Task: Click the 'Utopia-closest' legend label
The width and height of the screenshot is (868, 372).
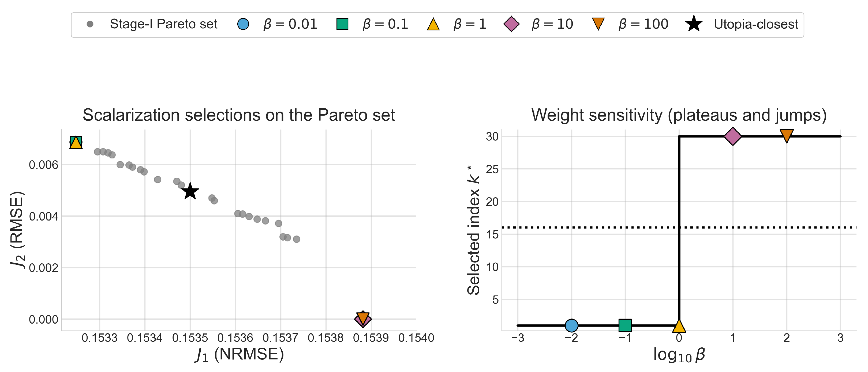Action: 756,24
